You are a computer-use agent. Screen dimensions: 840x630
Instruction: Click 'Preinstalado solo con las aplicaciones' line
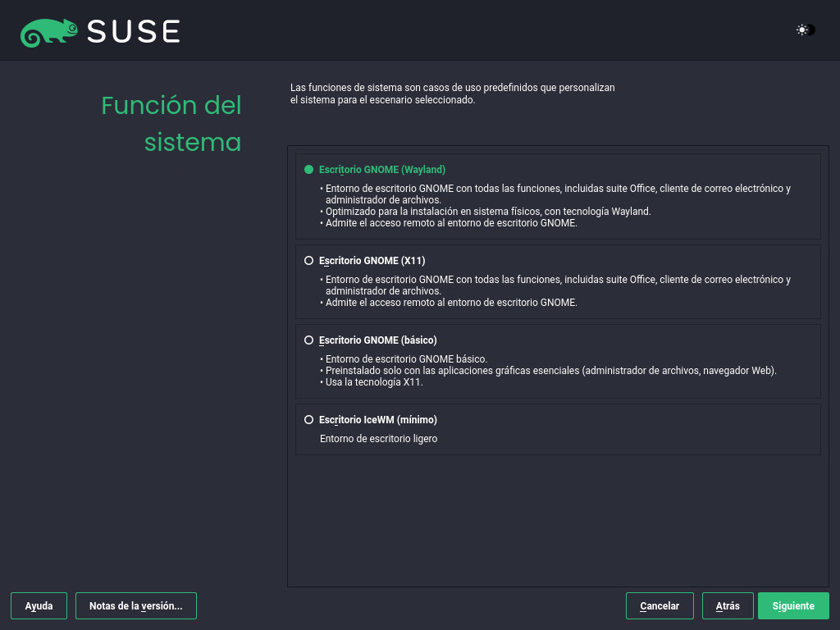[x=550, y=371]
